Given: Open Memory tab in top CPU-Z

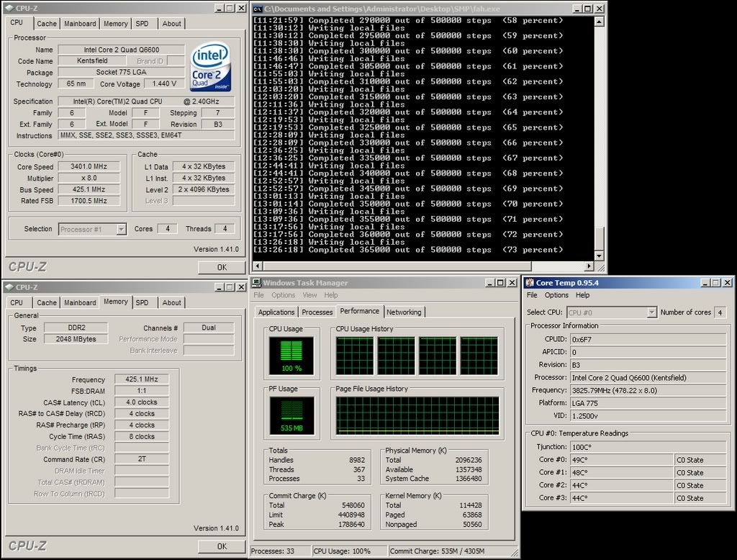Looking at the screenshot, I should click(116, 24).
